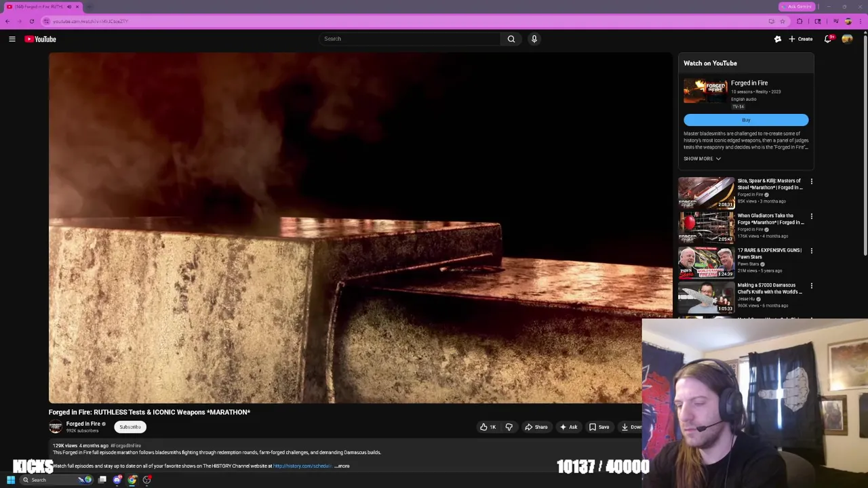868x488 pixels.
Task: Open Jesse Hu channel name
Action: tap(747, 299)
